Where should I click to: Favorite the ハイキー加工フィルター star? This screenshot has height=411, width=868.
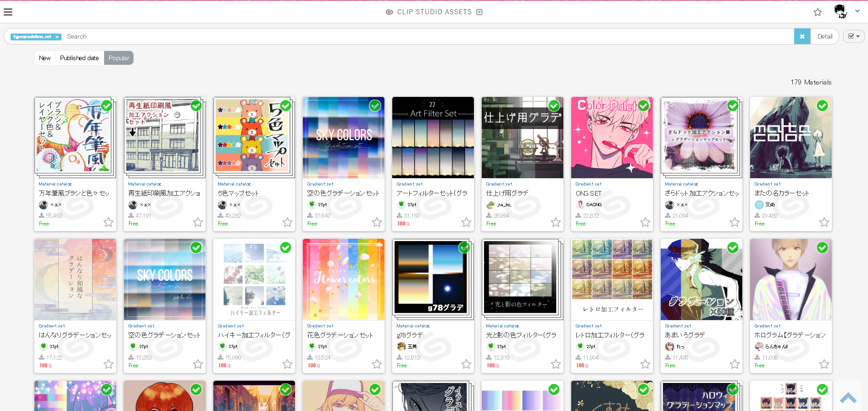pos(287,364)
